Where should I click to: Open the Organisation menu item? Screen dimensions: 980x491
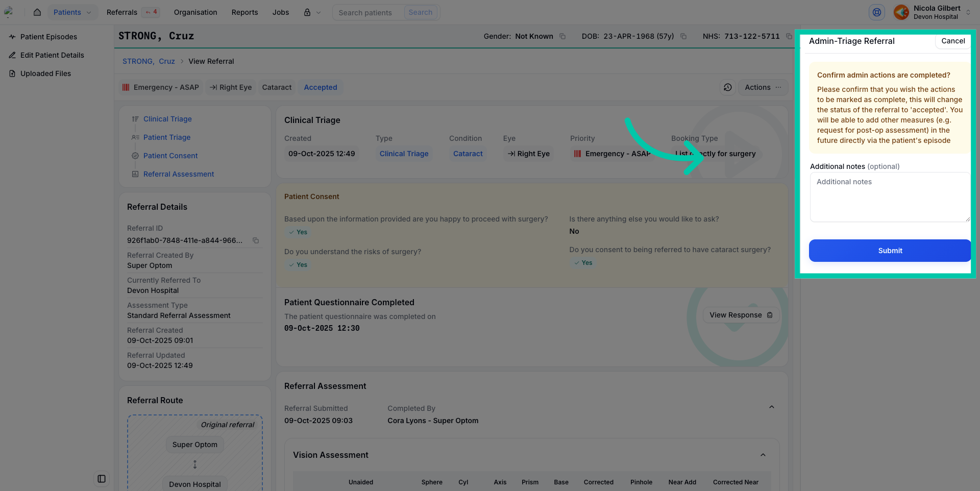tap(195, 12)
